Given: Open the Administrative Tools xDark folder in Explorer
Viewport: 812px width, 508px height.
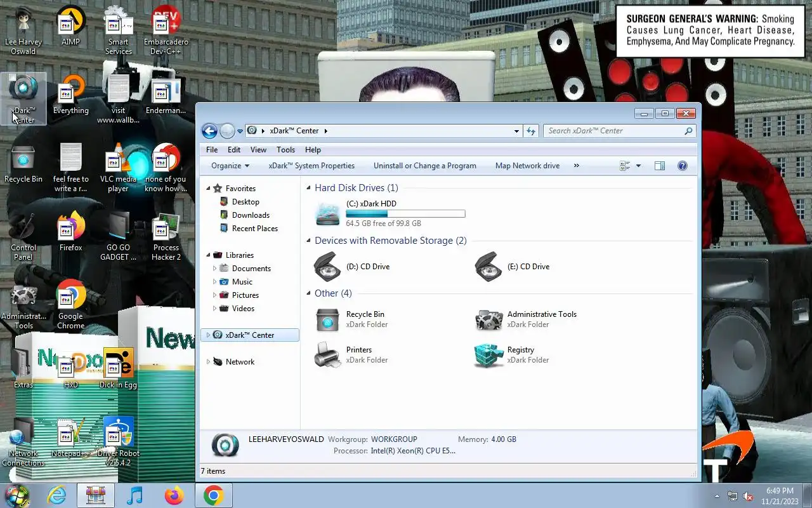Looking at the screenshot, I should click(x=489, y=319).
